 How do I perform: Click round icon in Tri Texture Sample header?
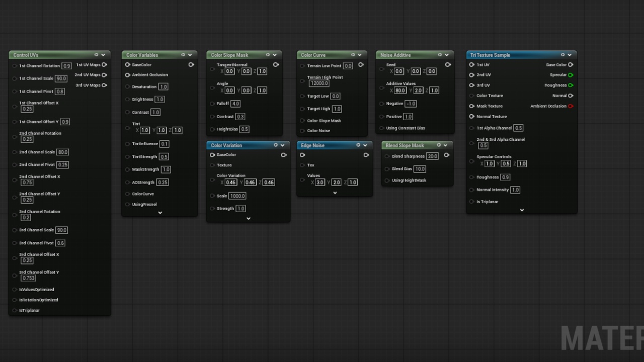point(562,55)
